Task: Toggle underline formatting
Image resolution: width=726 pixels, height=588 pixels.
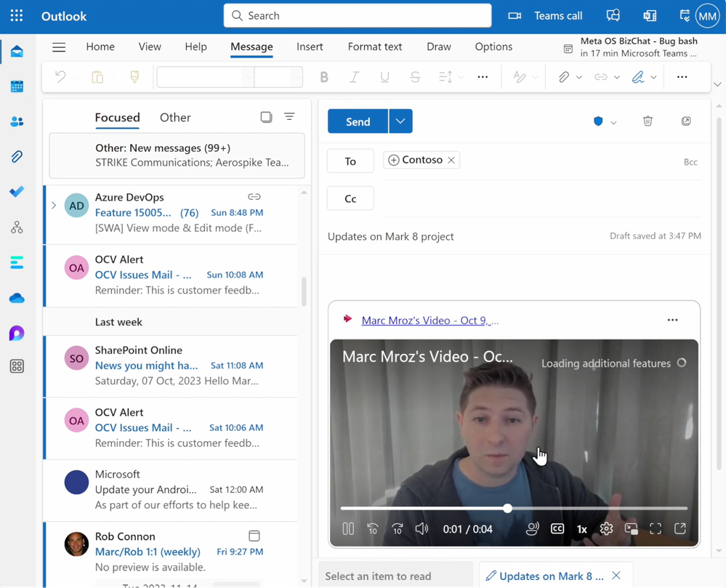Action: tap(384, 77)
